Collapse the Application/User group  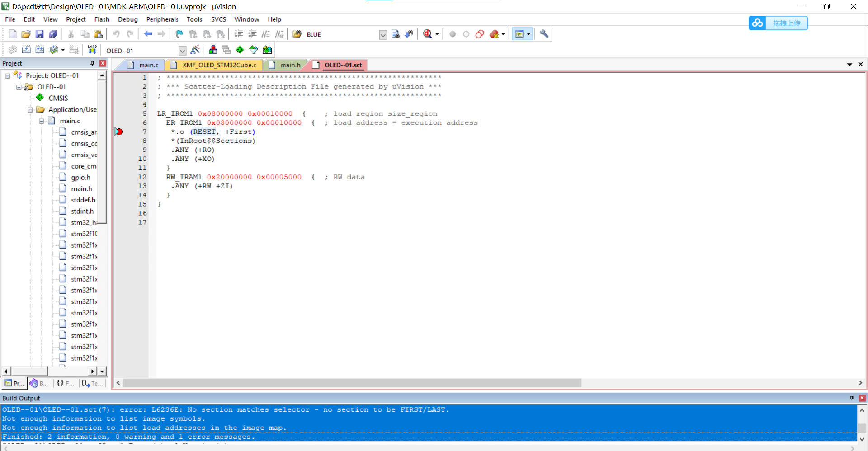coord(30,110)
